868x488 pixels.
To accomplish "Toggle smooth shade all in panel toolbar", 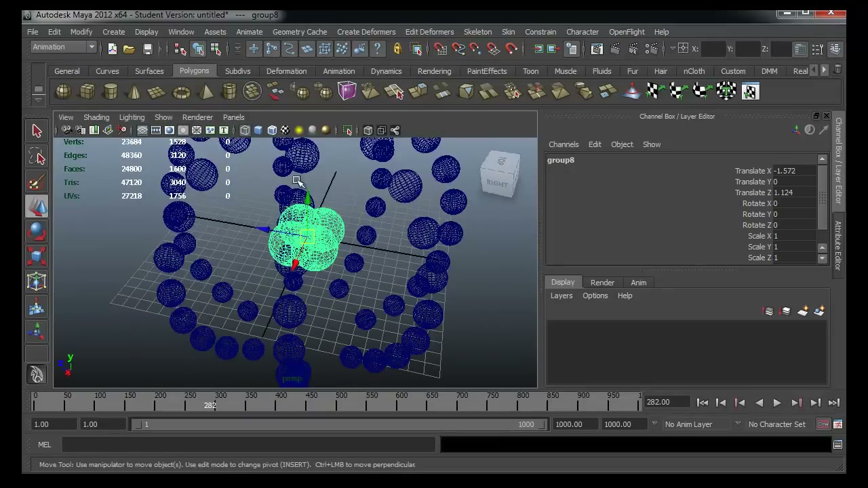I will [x=258, y=130].
